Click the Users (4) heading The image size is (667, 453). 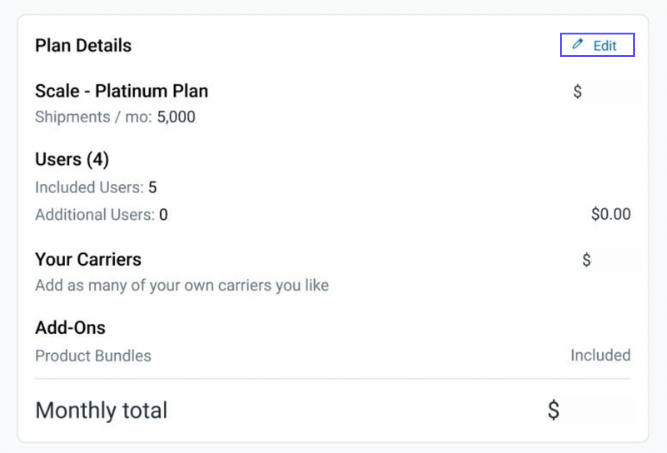[x=72, y=160]
